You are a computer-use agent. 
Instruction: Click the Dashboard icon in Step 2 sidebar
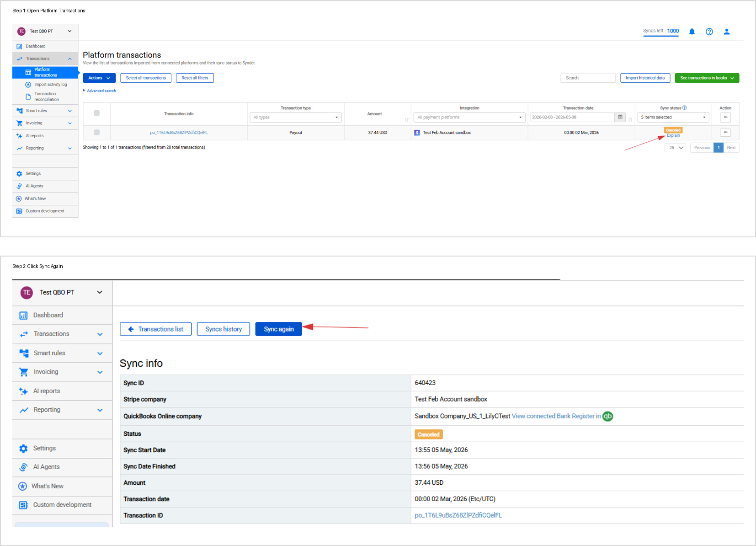click(x=23, y=316)
